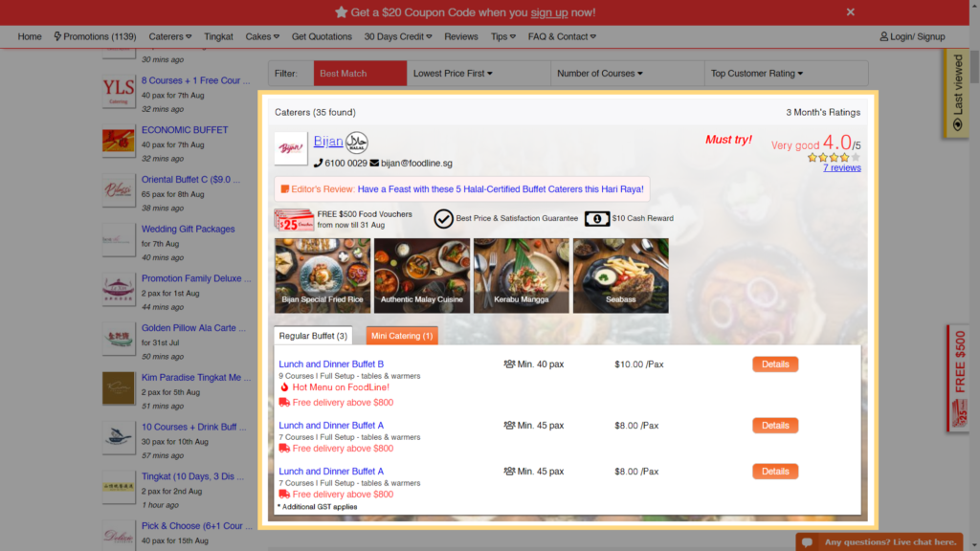Click the Best Price guarantee checkmark icon

pos(443,218)
